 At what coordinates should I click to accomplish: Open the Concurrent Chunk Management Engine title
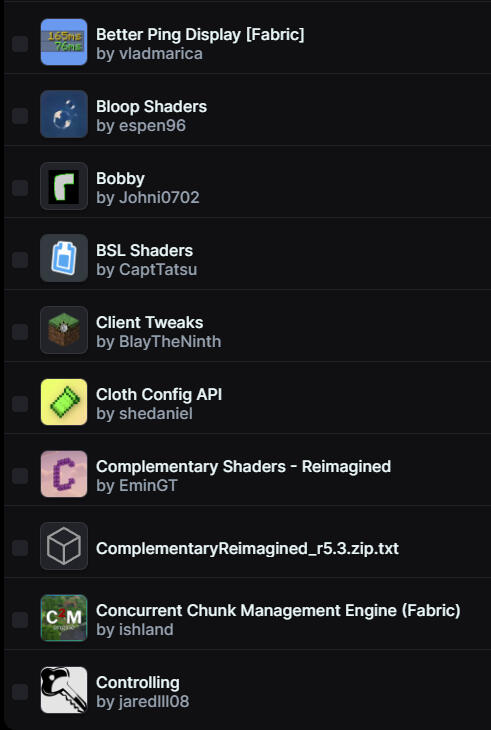[278, 610]
